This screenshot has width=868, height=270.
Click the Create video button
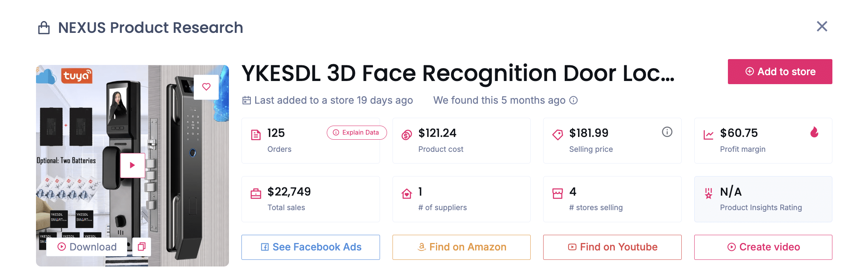763,247
